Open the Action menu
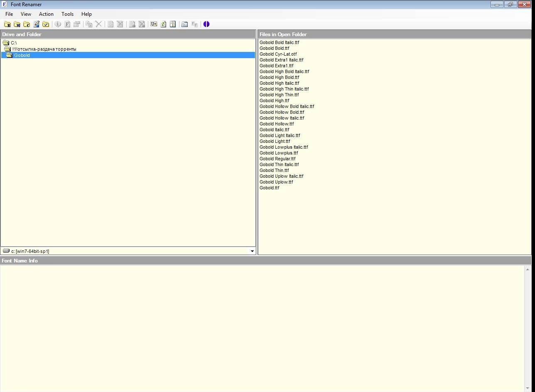This screenshot has width=535, height=392. tap(46, 14)
